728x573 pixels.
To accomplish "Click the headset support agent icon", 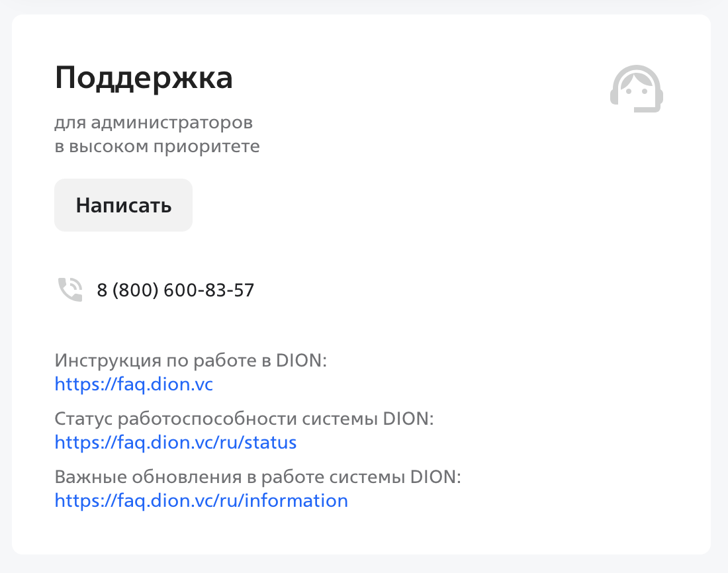I will point(636,89).
